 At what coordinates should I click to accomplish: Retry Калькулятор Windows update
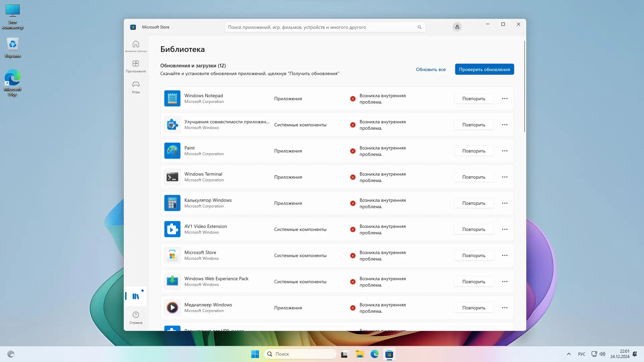click(x=473, y=203)
